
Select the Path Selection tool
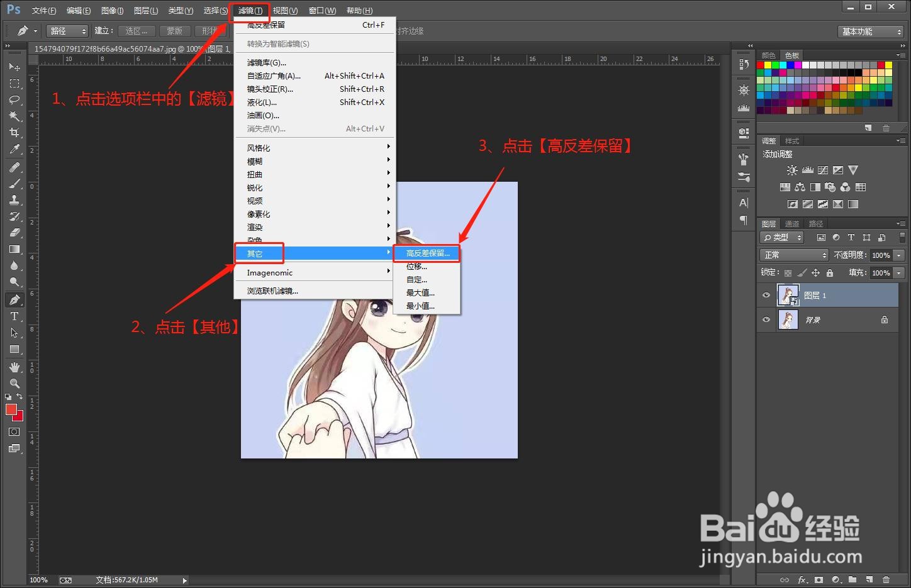[x=14, y=333]
